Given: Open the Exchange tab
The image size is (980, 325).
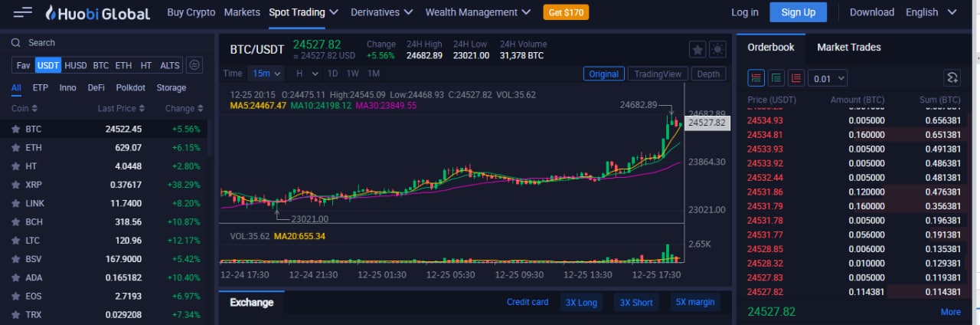Looking at the screenshot, I should [251, 302].
